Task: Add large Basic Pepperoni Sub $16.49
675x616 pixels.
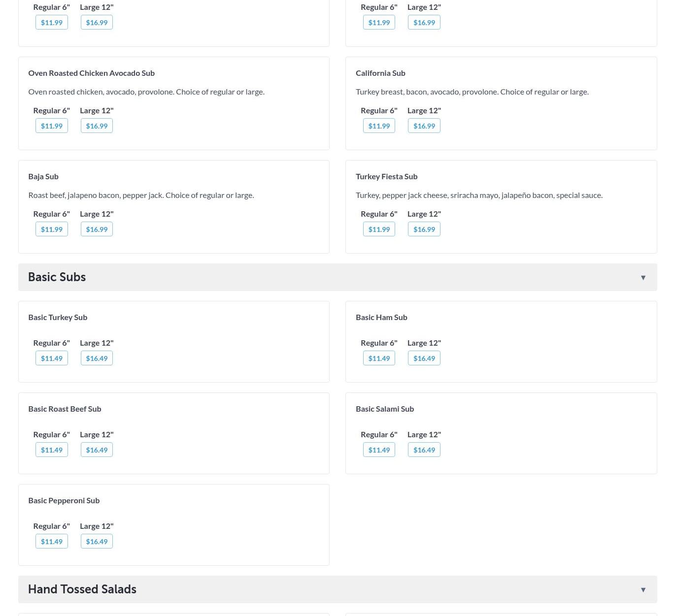Action: 97,542
